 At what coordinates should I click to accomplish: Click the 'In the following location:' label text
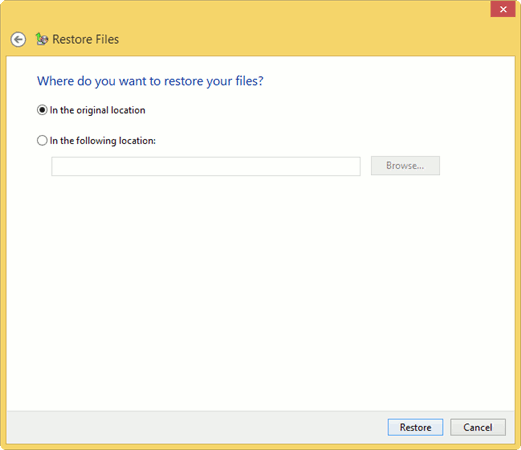(103, 141)
